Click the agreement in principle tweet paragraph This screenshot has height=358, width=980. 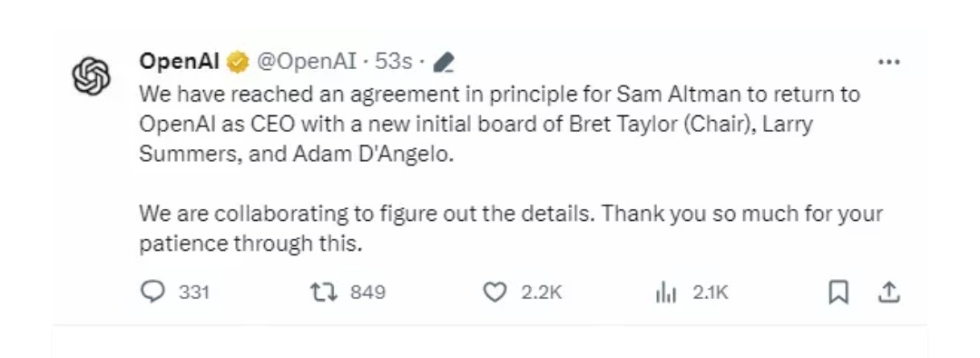[499, 124]
